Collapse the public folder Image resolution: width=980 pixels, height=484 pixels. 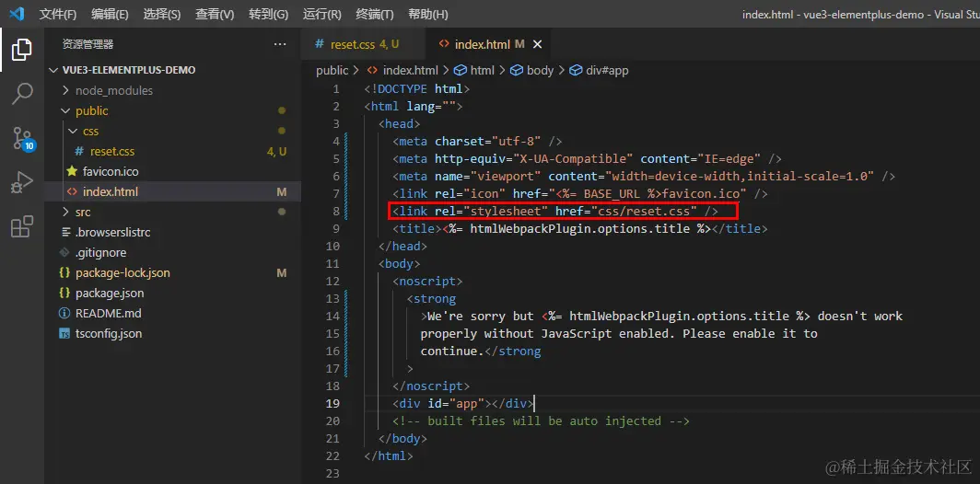click(173, 110)
